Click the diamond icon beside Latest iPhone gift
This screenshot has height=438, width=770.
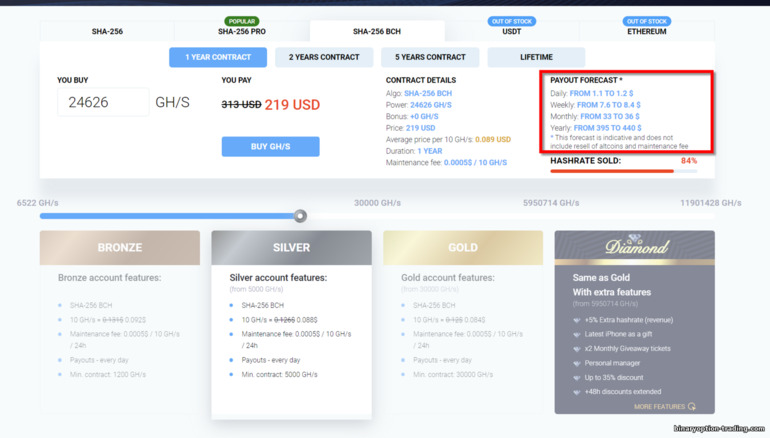577,334
